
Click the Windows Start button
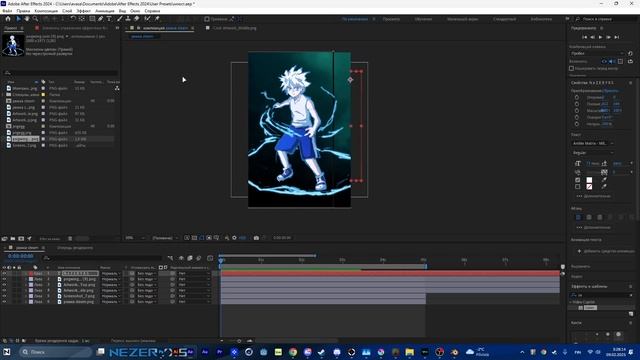point(7,352)
